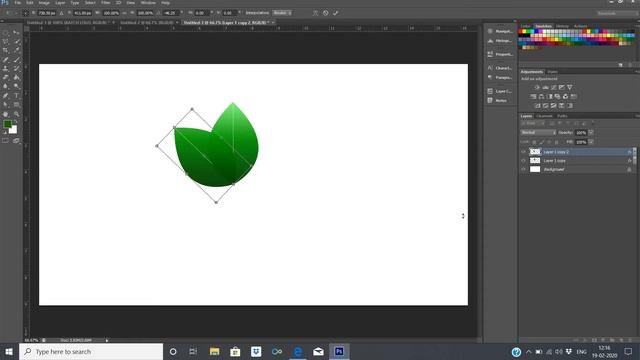Add a Curves adjustment
The height and width of the screenshot is (360, 640).
[x=553, y=87]
